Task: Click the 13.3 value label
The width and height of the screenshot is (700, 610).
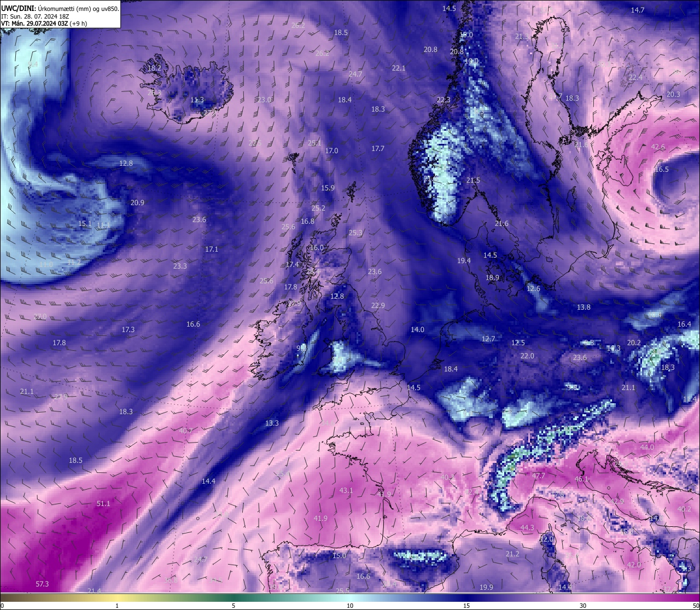Action: [x=272, y=423]
